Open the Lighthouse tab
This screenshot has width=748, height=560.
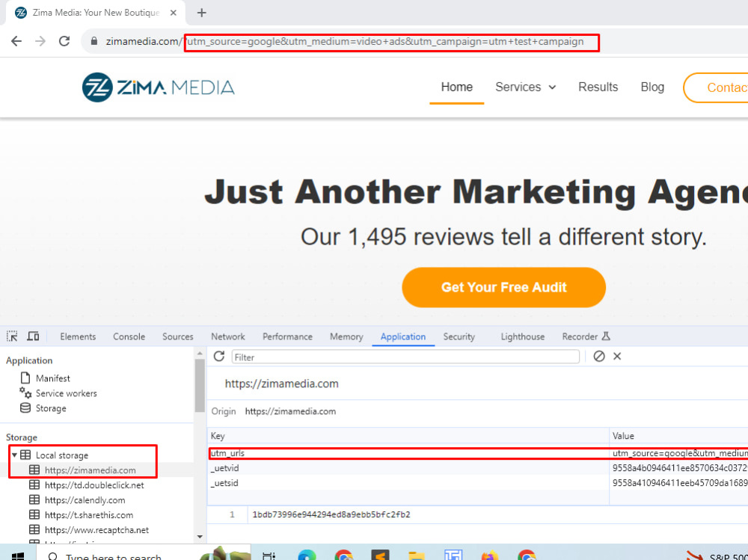[522, 336]
